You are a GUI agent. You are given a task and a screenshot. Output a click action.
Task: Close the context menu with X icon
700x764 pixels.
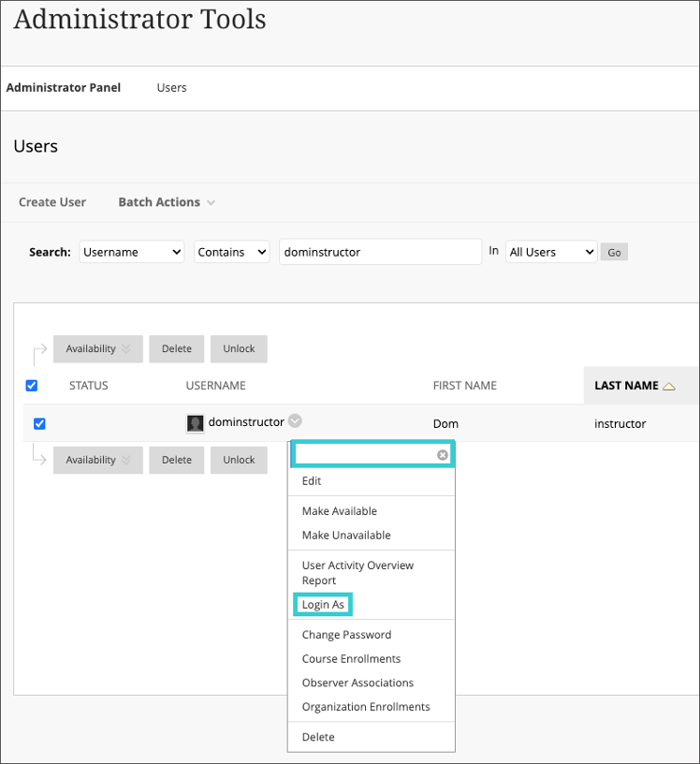point(443,455)
